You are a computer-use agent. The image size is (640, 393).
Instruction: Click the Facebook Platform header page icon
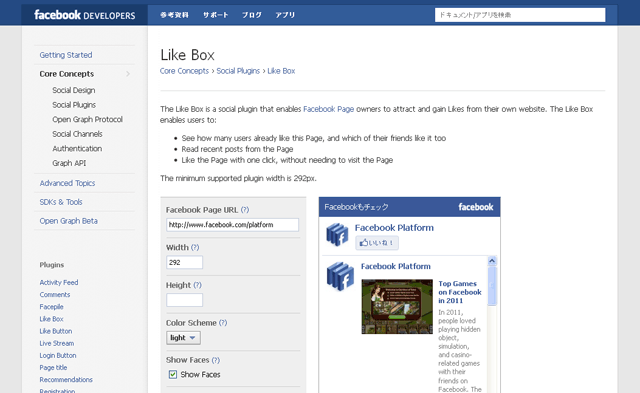coord(337,235)
